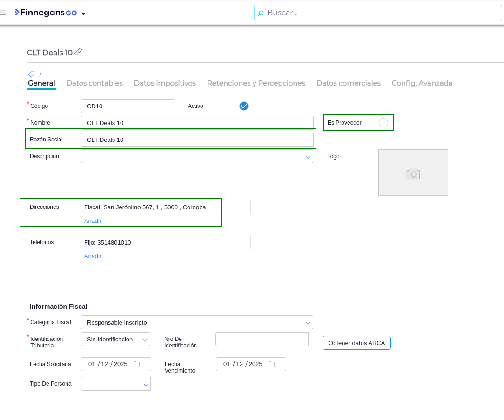Expand the Tipo De Persona dropdown
The image size is (504, 420).
tap(146, 385)
